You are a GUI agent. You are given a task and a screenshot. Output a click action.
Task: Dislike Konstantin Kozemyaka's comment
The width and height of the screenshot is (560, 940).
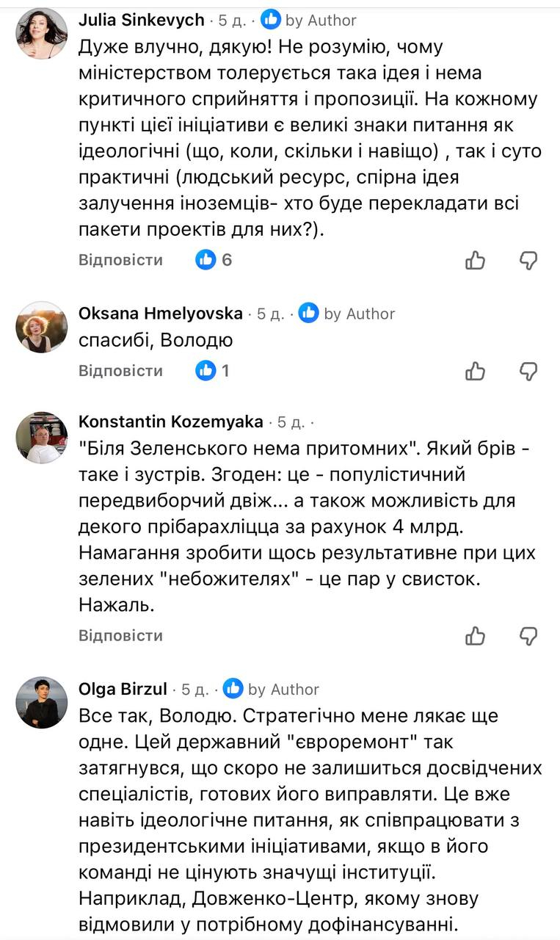[x=528, y=635]
